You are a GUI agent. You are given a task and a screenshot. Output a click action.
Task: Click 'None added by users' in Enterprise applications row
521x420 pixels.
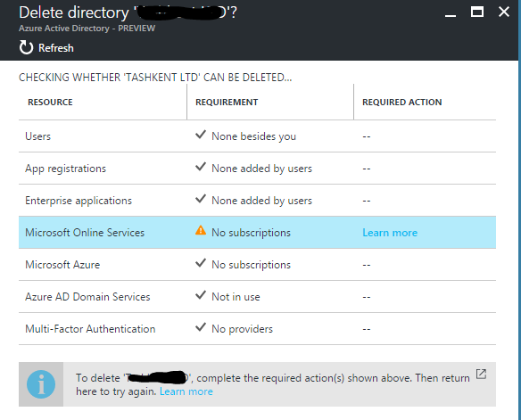(261, 201)
